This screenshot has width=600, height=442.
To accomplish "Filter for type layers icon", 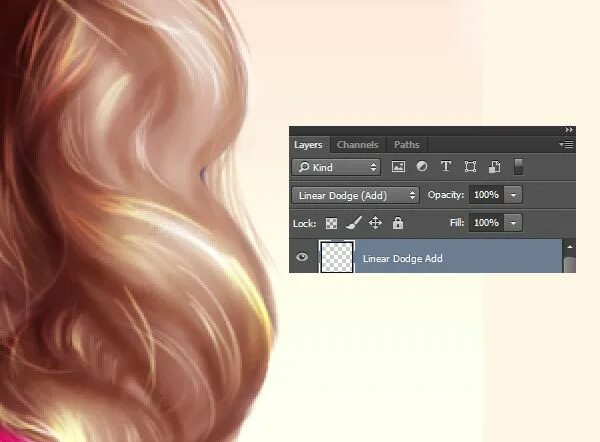I will tap(446, 167).
